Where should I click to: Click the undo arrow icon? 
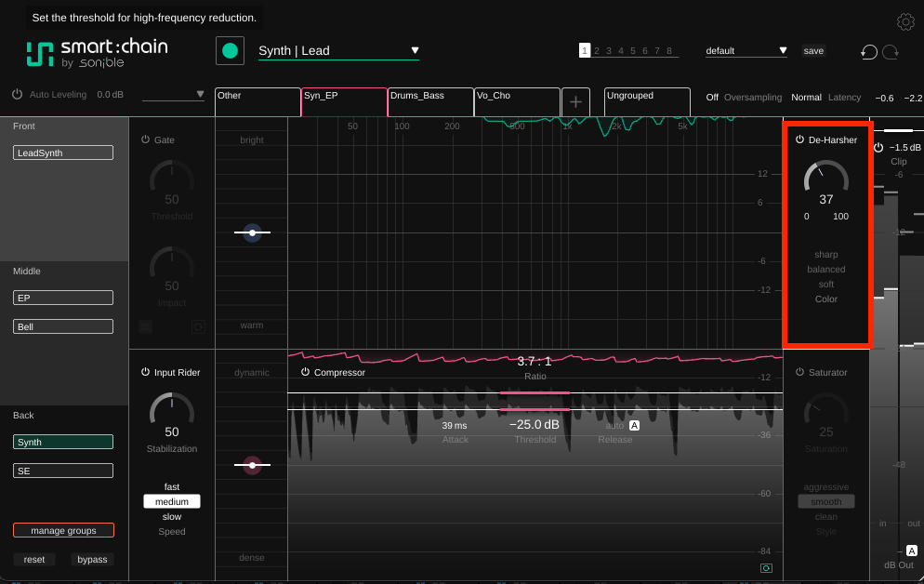868,52
